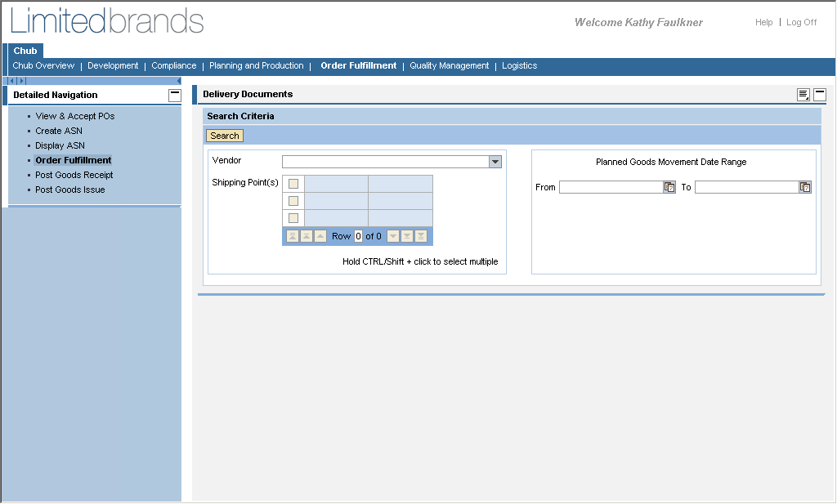Open the From date calendar picker
Screen dimensions: 837x504
click(x=669, y=187)
